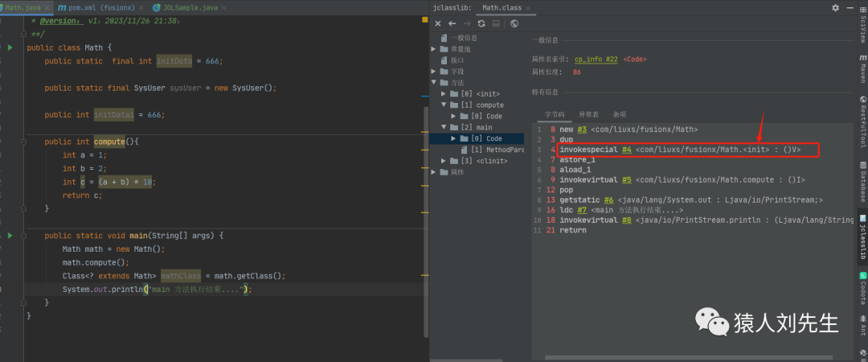Follow the cp_info #22 link
The height and width of the screenshot is (362, 868).
(x=596, y=59)
